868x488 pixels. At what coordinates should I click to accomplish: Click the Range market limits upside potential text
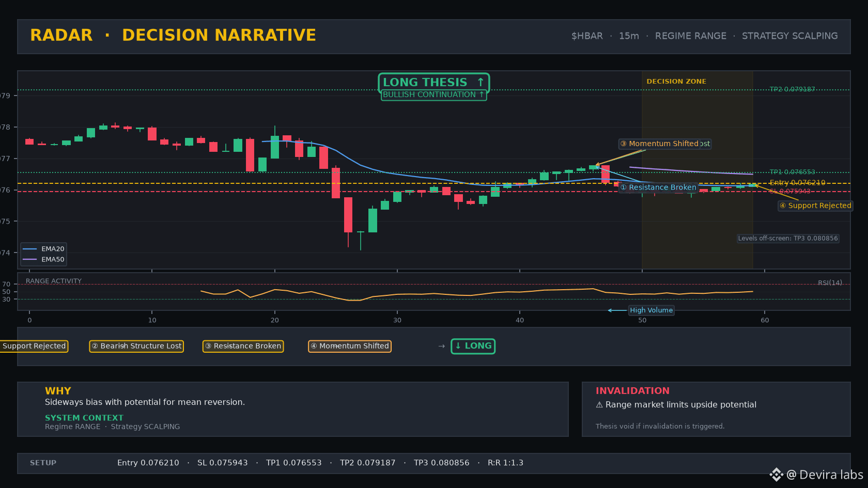681,405
